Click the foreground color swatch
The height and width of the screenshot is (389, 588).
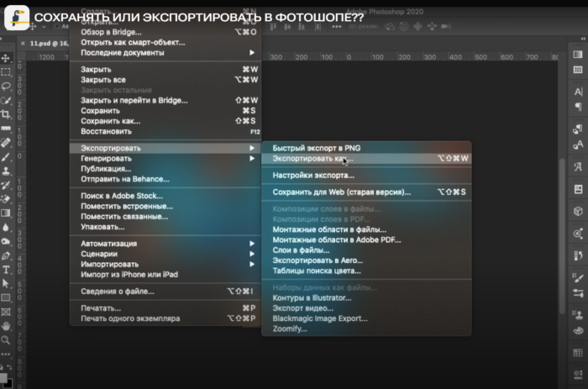click(x=3, y=378)
